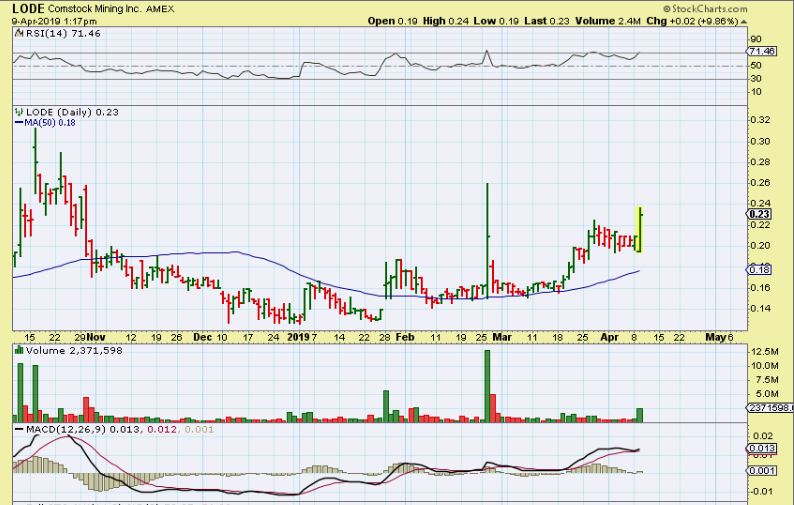Image resolution: width=794 pixels, height=505 pixels.
Task: Click the May label on the date axis
Action: pyautogui.click(x=716, y=338)
